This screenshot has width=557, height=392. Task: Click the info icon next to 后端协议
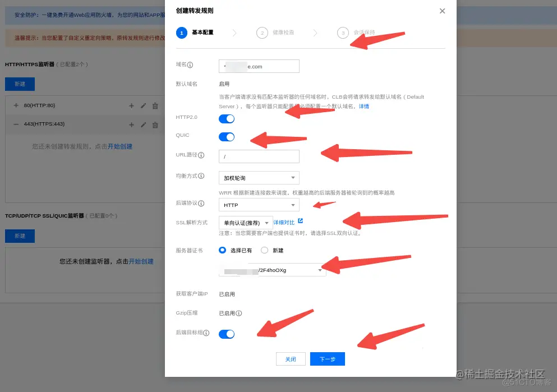201,203
